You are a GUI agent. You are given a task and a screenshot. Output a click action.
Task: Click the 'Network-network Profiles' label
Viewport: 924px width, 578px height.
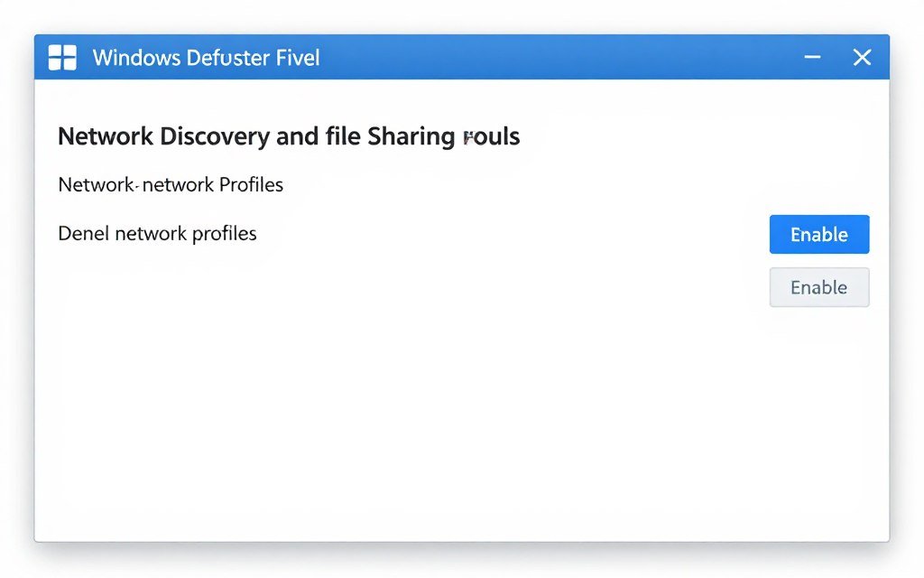(170, 184)
